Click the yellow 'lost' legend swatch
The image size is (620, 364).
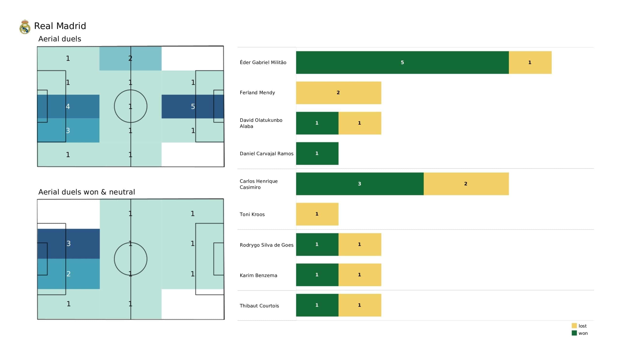574,326
